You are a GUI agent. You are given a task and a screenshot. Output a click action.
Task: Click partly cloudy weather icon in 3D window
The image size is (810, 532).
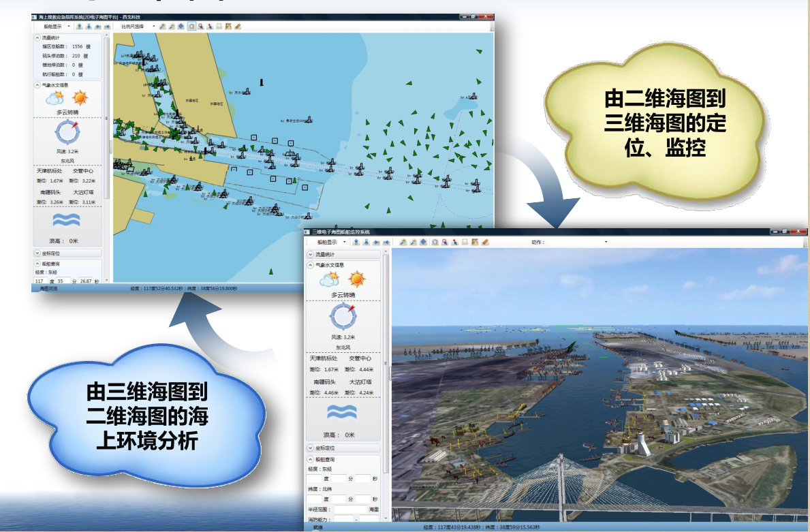tap(330, 279)
